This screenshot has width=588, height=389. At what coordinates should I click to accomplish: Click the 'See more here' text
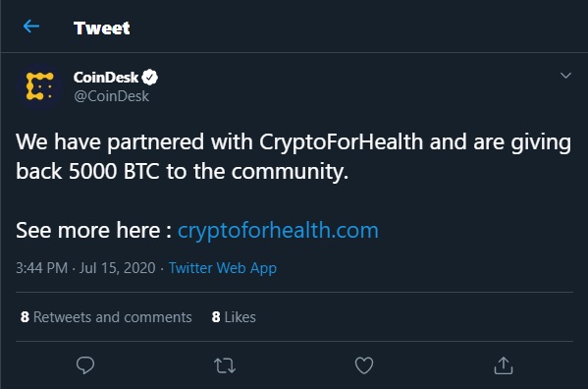tap(87, 230)
